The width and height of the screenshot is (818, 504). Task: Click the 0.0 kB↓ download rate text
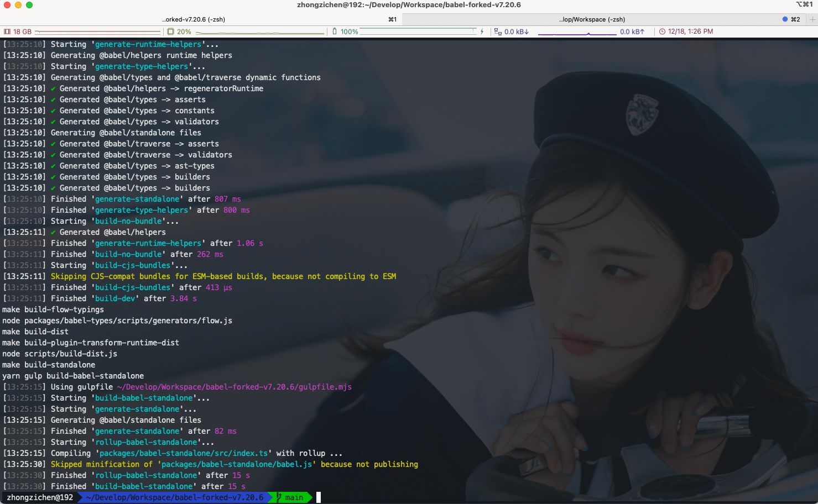pyautogui.click(x=517, y=32)
